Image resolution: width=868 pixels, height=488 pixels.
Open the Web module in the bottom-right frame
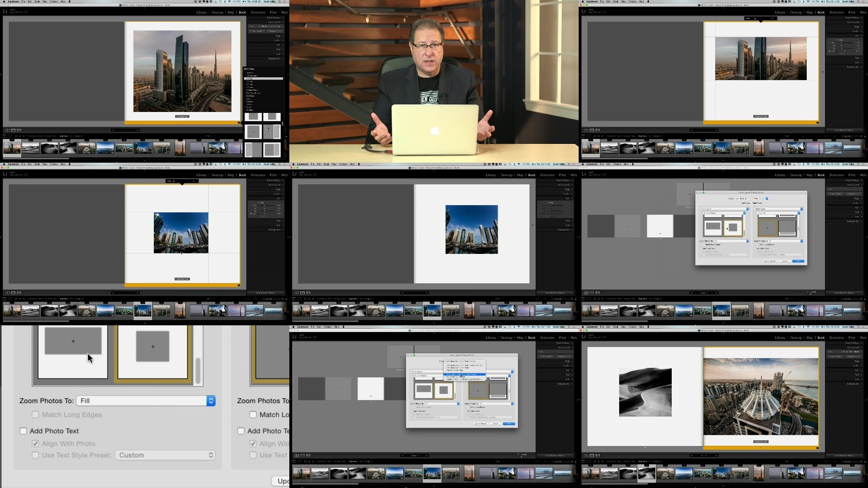(x=863, y=338)
